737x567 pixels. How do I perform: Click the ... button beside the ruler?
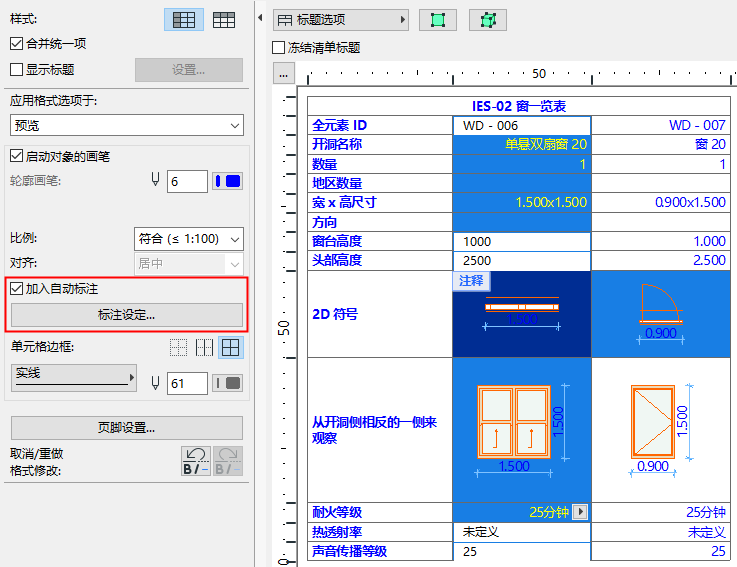click(x=283, y=74)
